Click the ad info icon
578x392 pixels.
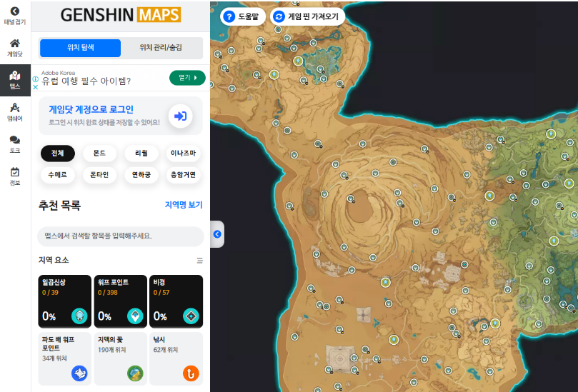click(x=36, y=79)
